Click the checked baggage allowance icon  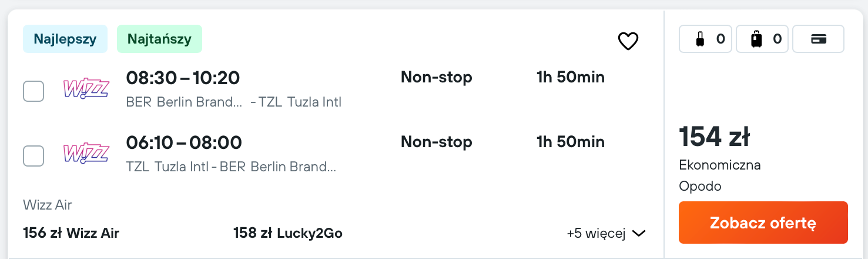tap(756, 39)
